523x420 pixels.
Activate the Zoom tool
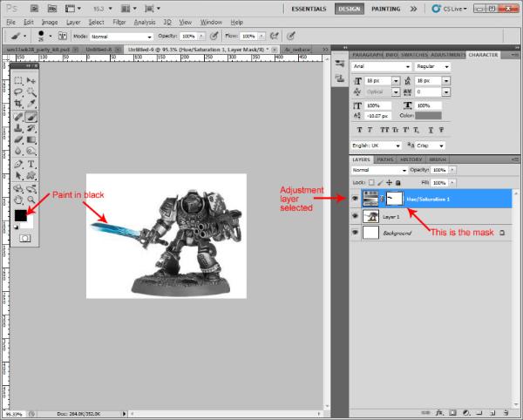[x=31, y=199]
